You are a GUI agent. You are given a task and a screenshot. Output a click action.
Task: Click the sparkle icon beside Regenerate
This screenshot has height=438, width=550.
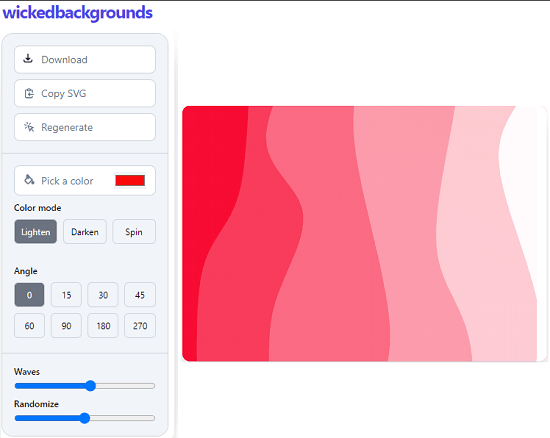29,127
